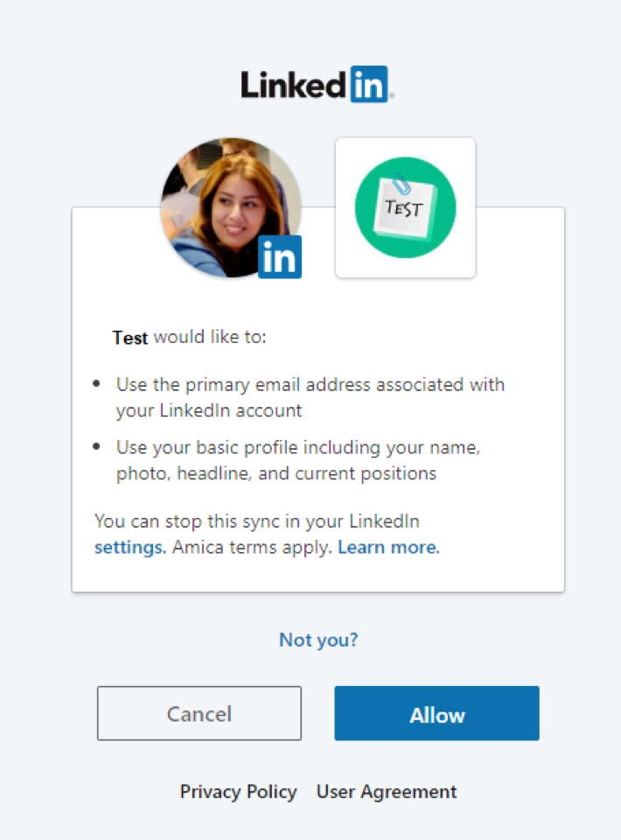Viewport: 621px width, 840px height.
Task: Click the "Amica terms apply" text
Action: tap(251, 548)
